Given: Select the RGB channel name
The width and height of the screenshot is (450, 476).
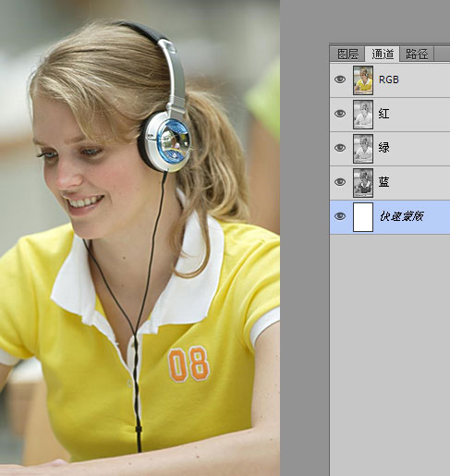Looking at the screenshot, I should click(x=389, y=79).
